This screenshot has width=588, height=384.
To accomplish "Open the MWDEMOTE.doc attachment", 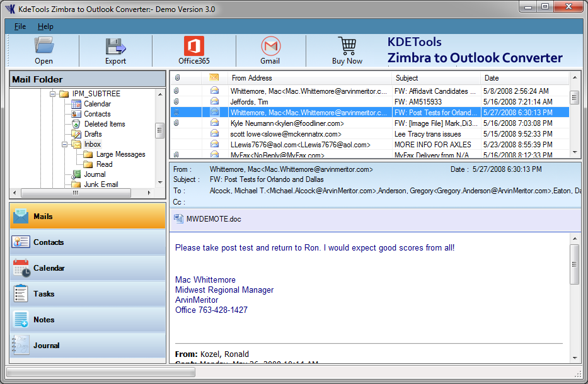I will tap(213, 219).
